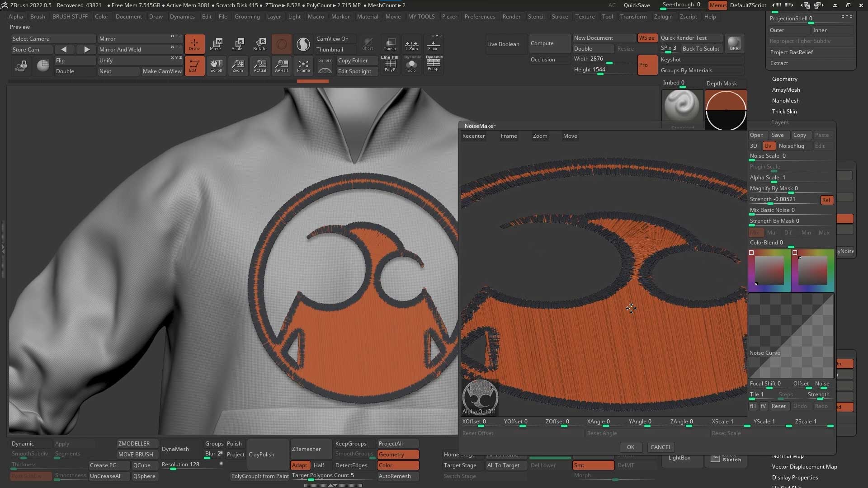Activate the Move gizmo icon

click(x=216, y=44)
